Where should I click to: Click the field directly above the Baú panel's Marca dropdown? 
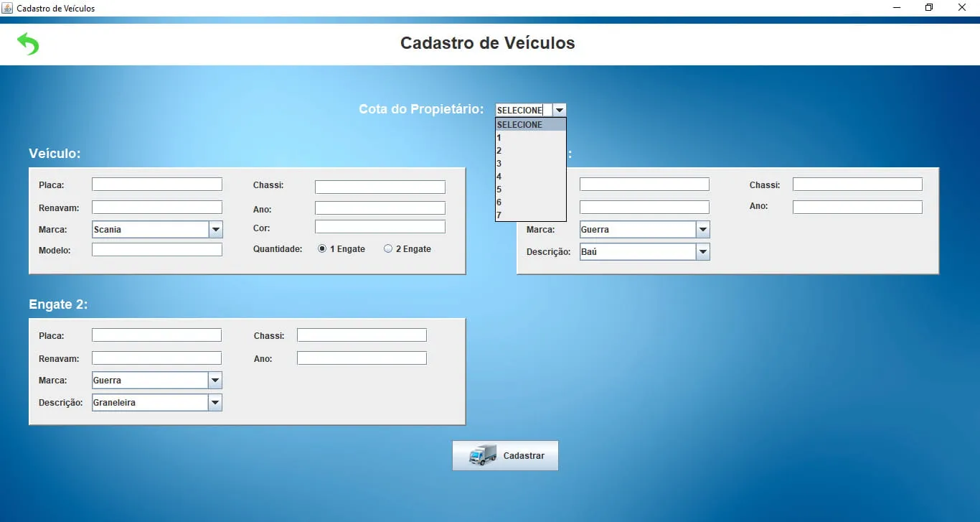tap(644, 208)
